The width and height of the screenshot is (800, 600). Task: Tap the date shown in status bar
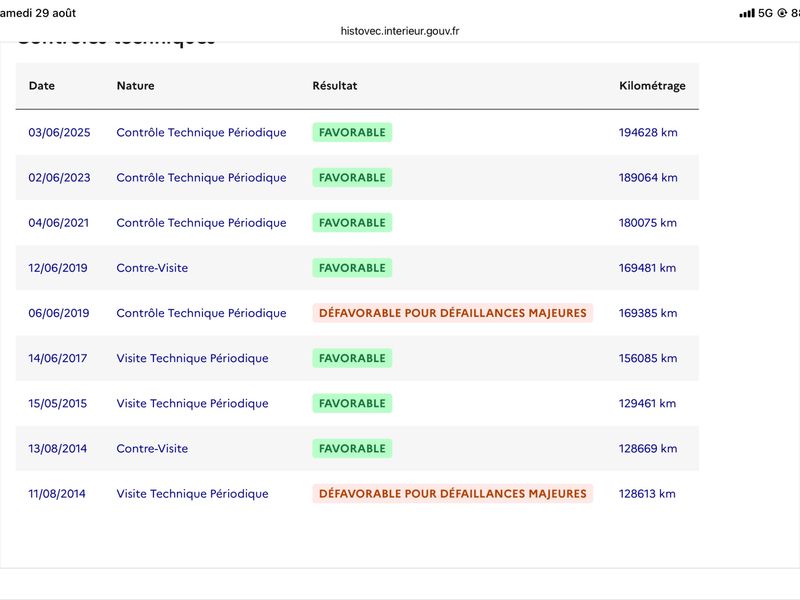tap(38, 13)
